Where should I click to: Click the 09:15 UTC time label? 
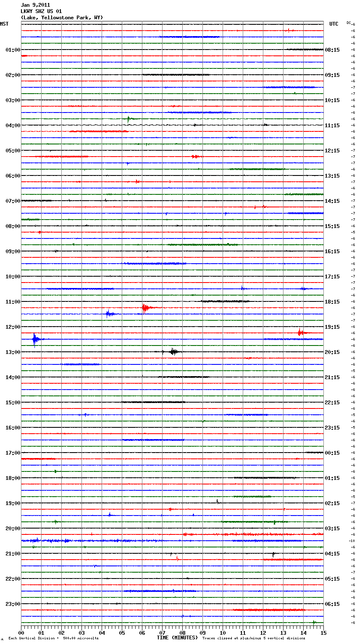[332, 75]
